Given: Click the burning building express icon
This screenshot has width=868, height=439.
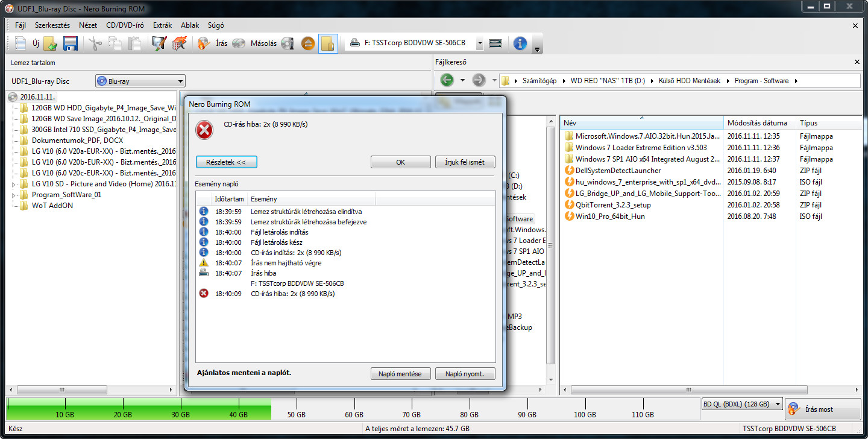Looking at the screenshot, I should (179, 43).
